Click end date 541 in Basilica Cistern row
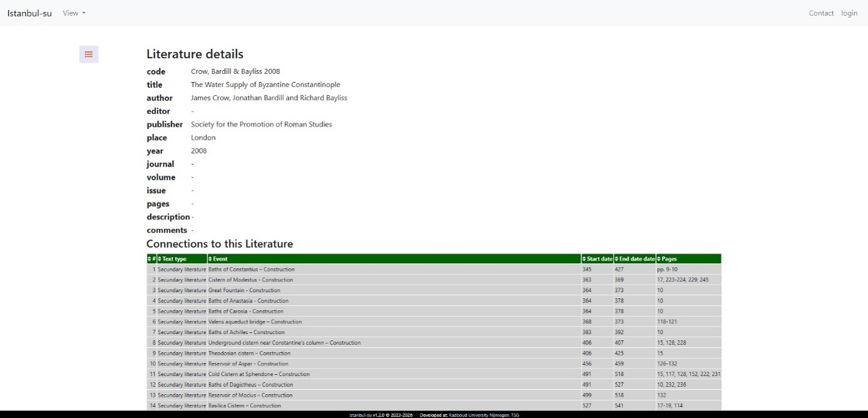This screenshot has width=868, height=418. tap(619, 405)
